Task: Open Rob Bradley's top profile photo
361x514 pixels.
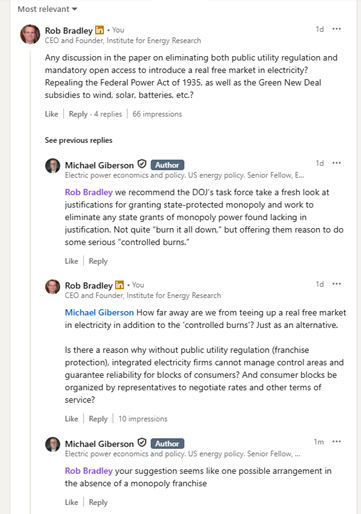Action: click(x=30, y=34)
